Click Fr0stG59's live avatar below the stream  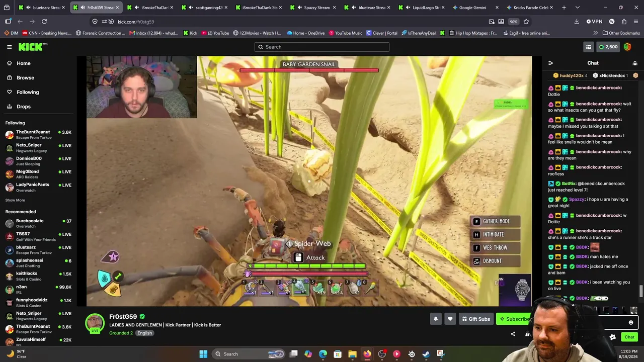coord(95,324)
